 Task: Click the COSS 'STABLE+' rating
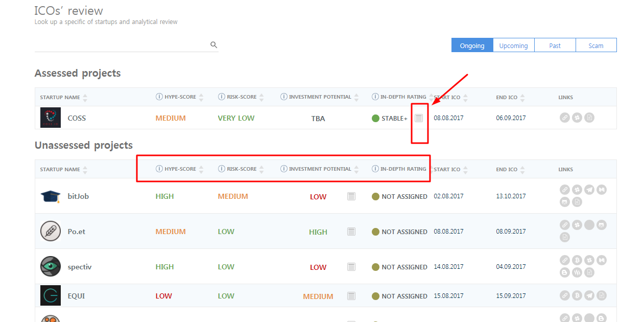[394, 119]
